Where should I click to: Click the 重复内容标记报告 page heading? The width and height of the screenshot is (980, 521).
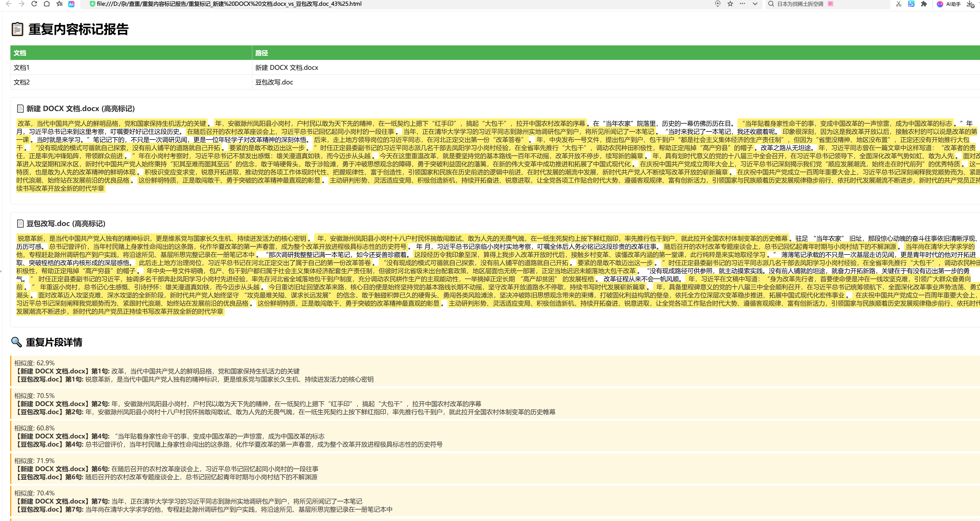pos(78,29)
